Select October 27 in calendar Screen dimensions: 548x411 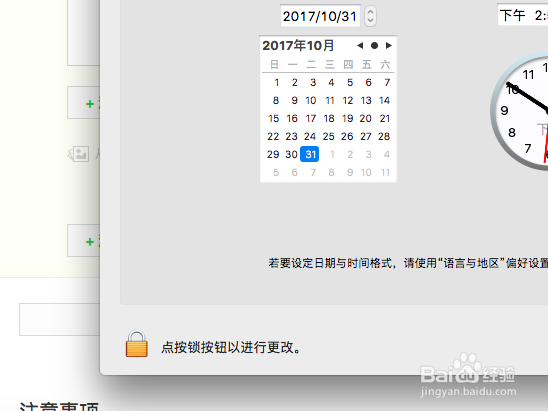[x=366, y=136]
